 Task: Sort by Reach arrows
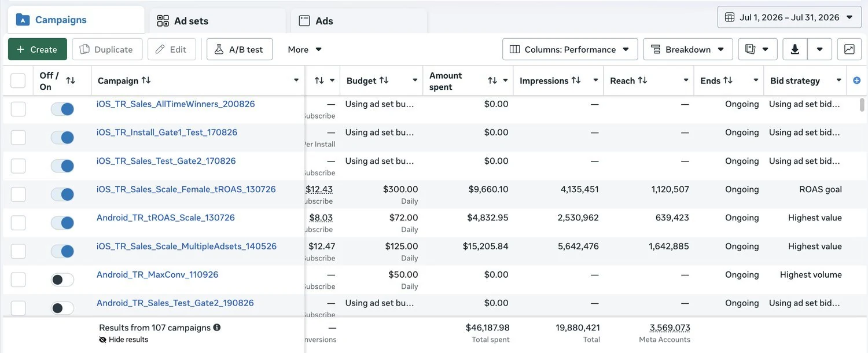pos(642,80)
